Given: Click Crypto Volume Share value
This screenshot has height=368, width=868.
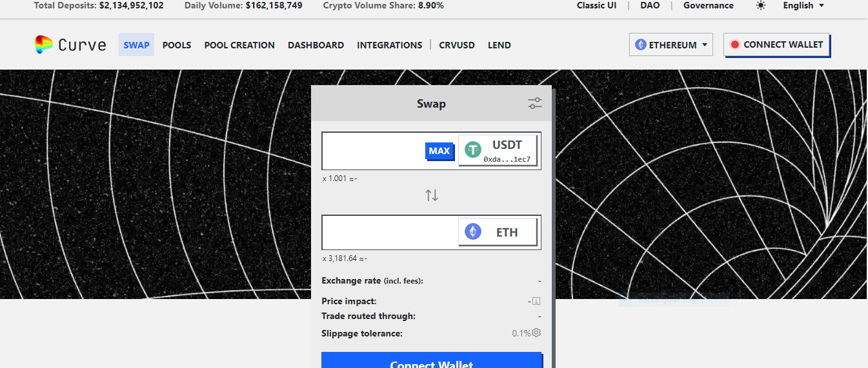Looking at the screenshot, I should (431, 5).
